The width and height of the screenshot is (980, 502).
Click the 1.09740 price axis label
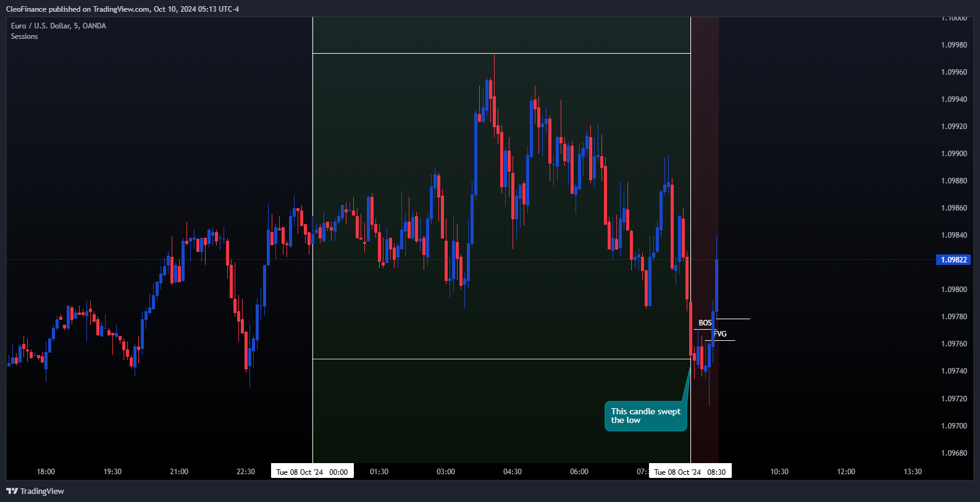(954, 371)
